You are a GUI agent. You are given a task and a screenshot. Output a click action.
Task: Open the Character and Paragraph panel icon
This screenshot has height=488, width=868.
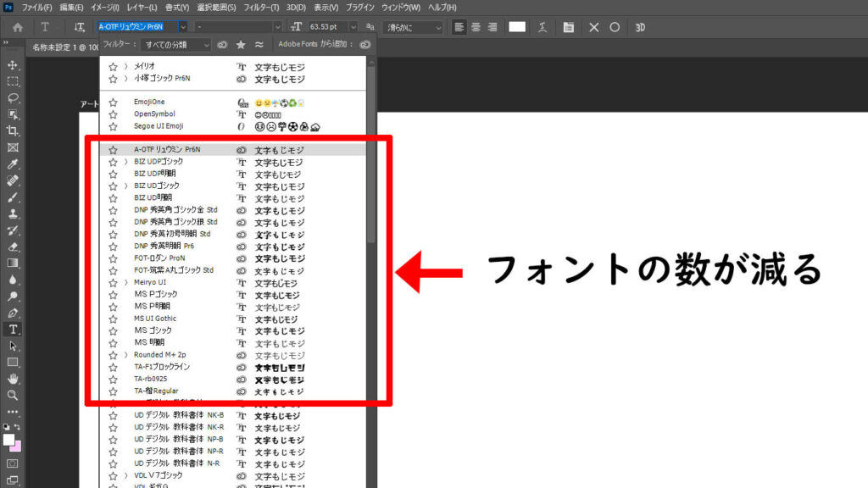pos(569,27)
